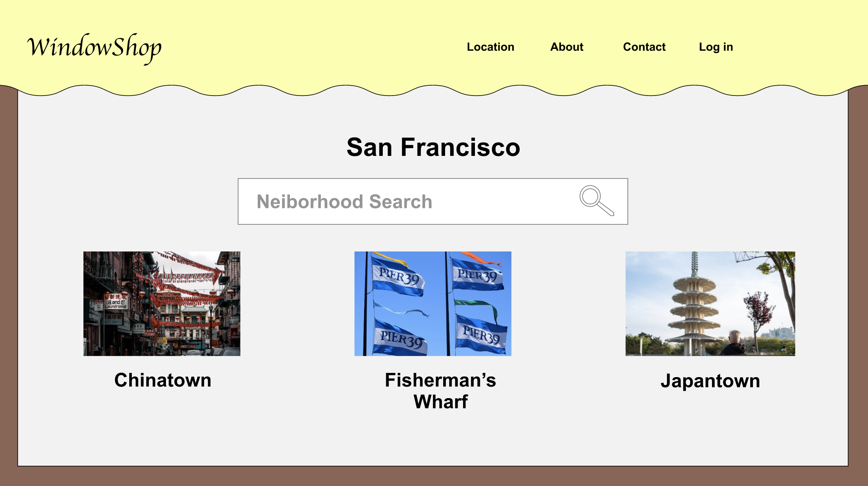Select the Japantown neighborhood label
The width and height of the screenshot is (868, 486).
[x=710, y=381]
